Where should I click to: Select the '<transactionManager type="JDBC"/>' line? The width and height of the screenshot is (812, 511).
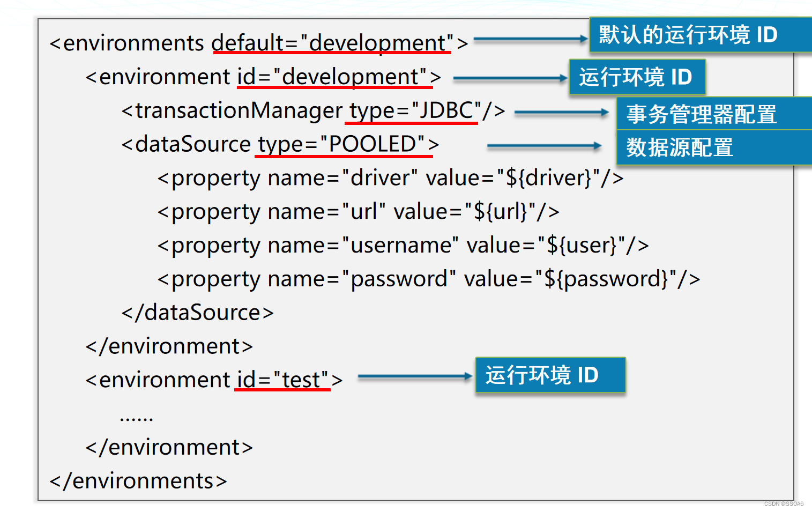click(314, 110)
